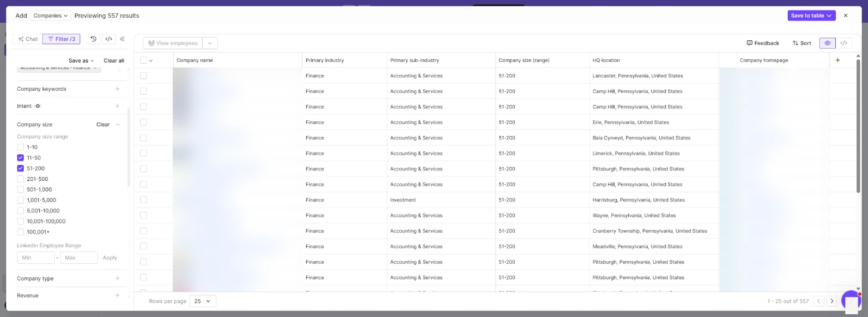Check the 100,001+ company size
The width and height of the screenshot is (868, 317).
20,232
